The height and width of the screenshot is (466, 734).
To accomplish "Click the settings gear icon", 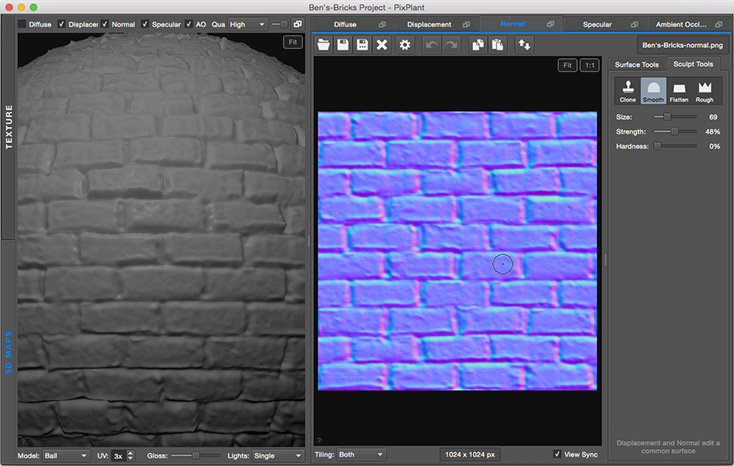I will coord(404,45).
